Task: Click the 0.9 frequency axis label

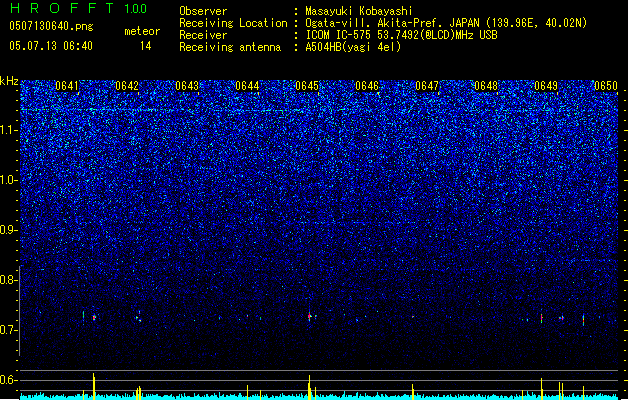Action: (x=8, y=230)
